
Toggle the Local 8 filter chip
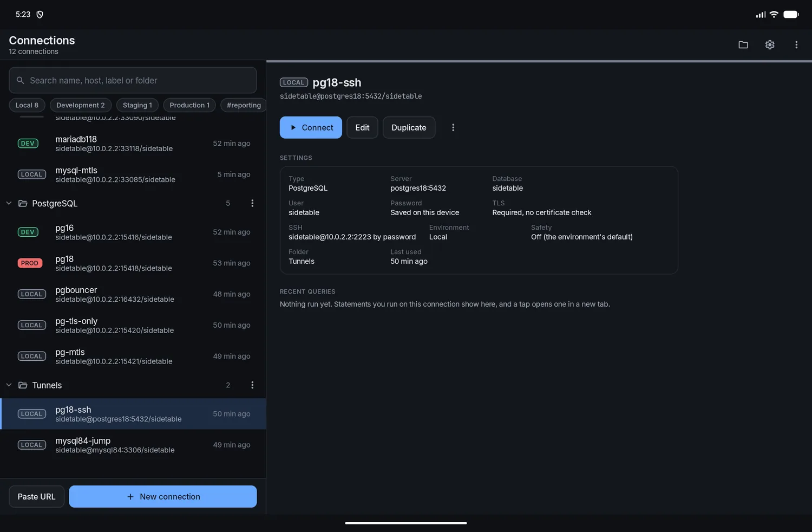[27, 105]
